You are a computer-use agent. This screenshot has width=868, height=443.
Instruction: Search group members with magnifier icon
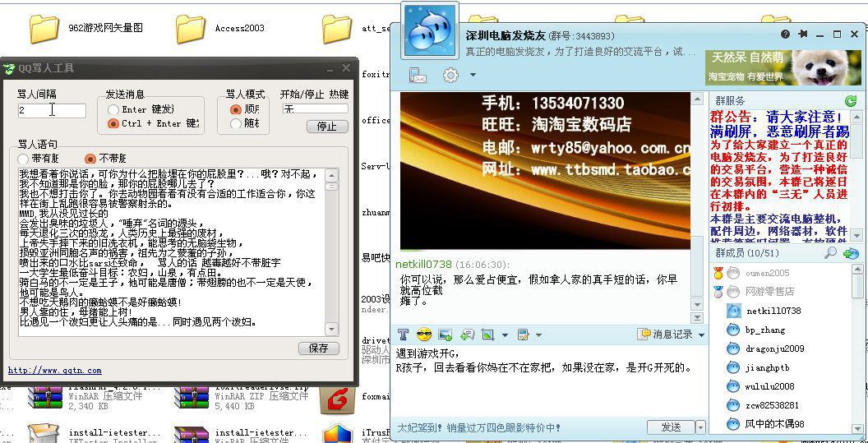[x=830, y=253]
